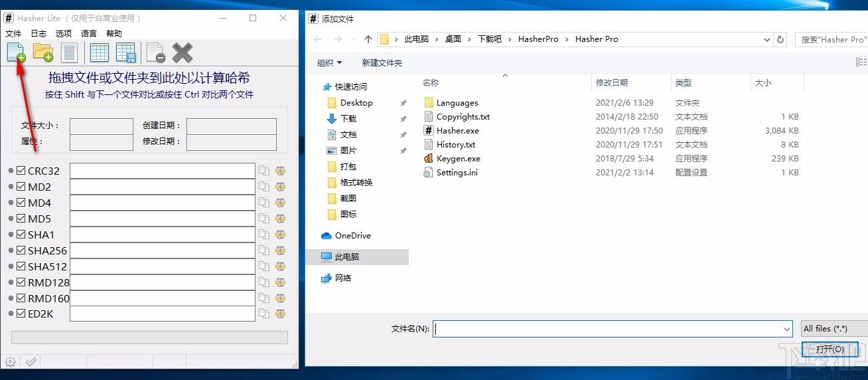Screen dimensions: 868x380
Task: Uncheck the ED2K checkbox
Action: [x=21, y=314]
